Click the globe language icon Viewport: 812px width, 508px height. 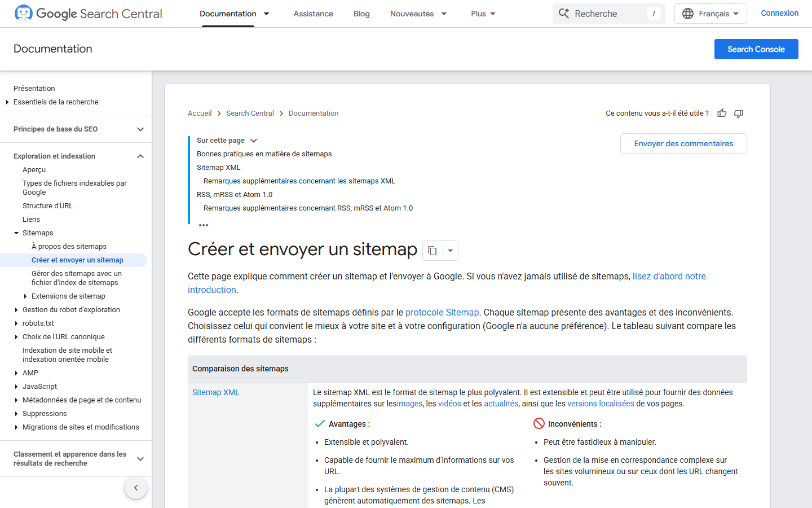pos(688,14)
